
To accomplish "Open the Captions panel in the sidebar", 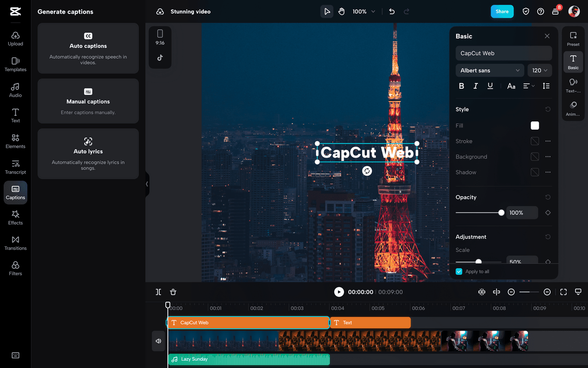I will coord(15,192).
